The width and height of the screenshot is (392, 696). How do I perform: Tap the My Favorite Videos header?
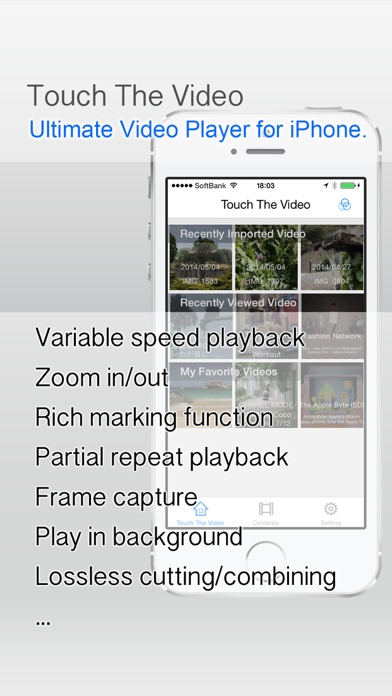tap(229, 372)
